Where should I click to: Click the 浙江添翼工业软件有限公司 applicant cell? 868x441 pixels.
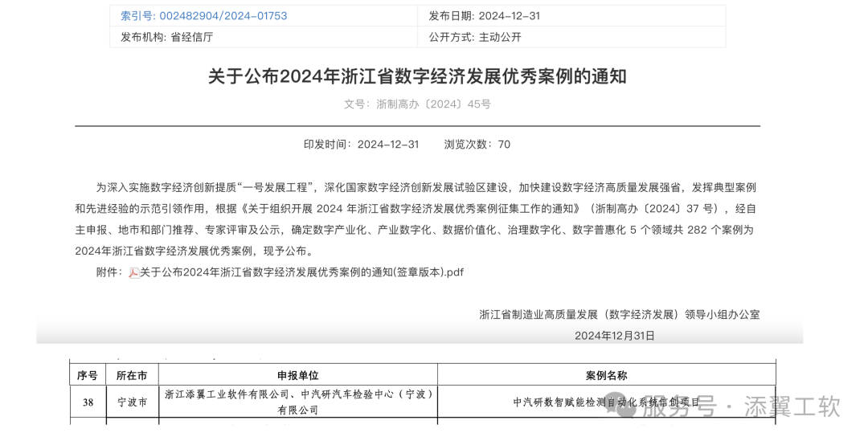(x=297, y=402)
